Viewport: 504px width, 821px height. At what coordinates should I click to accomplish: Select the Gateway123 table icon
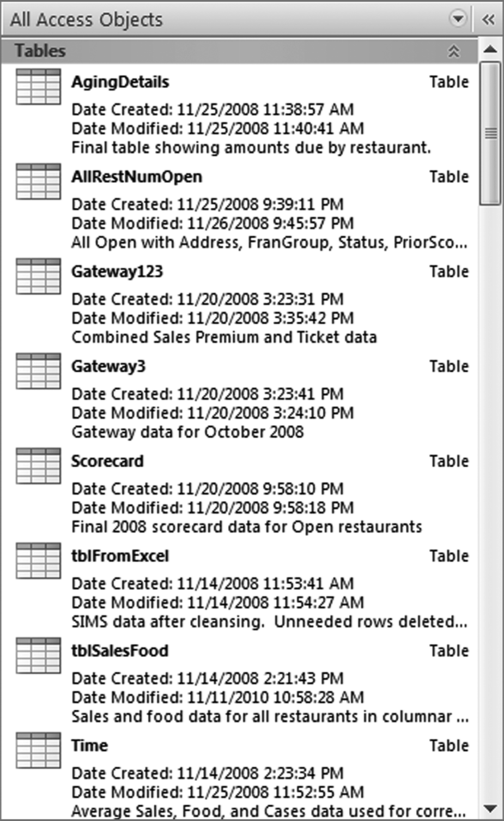click(x=38, y=276)
